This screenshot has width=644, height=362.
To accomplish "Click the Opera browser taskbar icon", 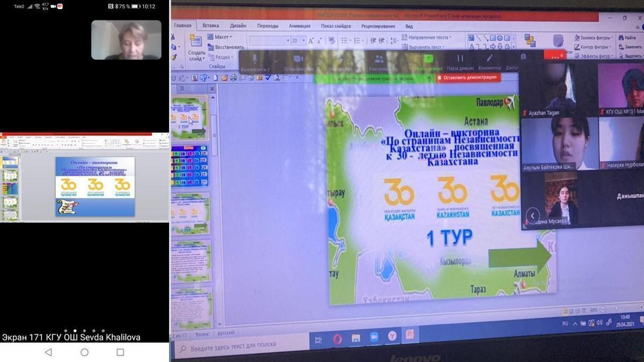I will 337,338.
